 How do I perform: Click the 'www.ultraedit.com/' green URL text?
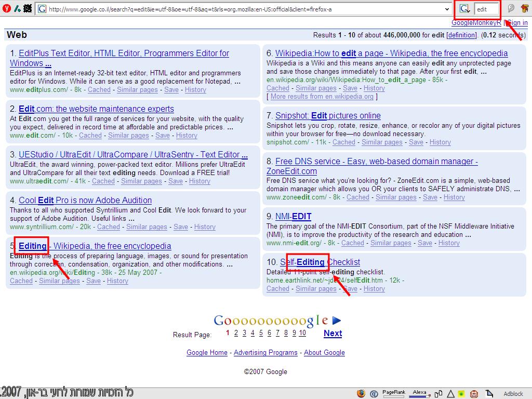coord(39,181)
